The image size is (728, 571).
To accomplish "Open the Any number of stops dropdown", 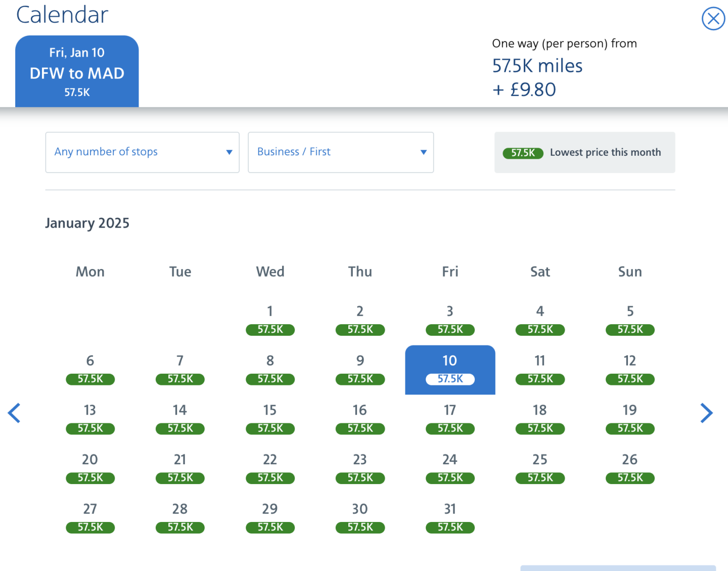I will tap(142, 152).
